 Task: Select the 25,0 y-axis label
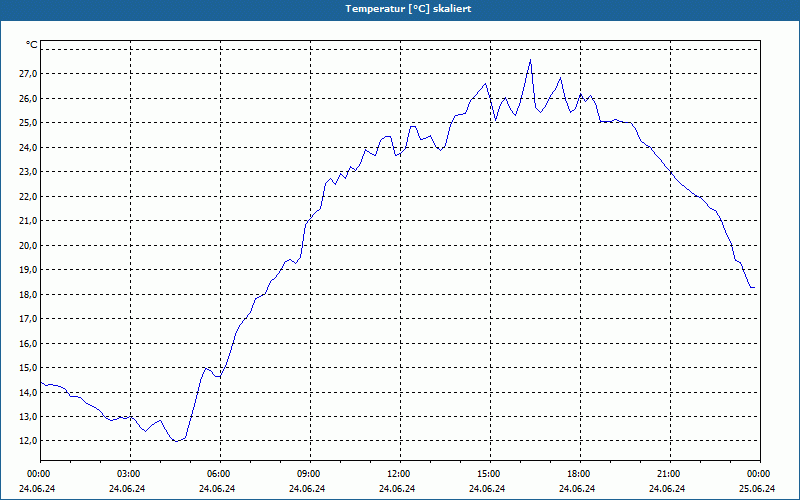[x=28, y=123]
